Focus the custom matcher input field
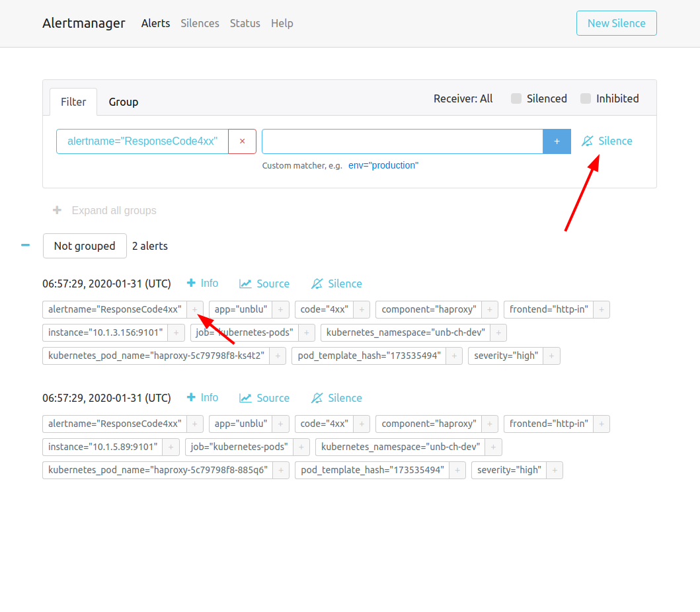This screenshot has width=700, height=612. [402, 141]
